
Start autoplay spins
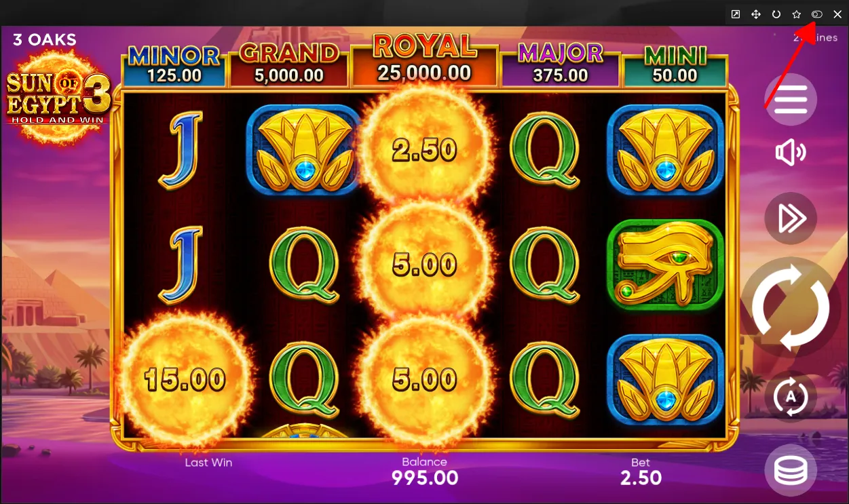(791, 397)
